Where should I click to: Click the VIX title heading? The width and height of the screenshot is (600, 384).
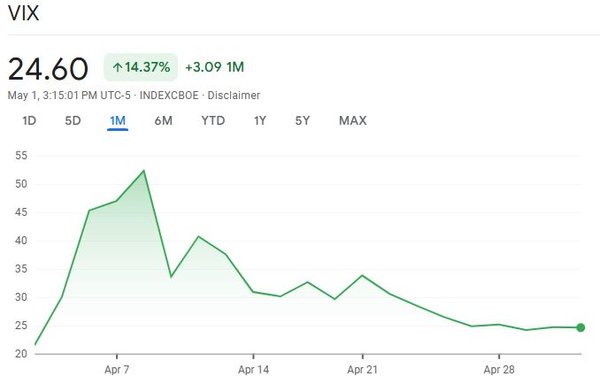pos(23,13)
